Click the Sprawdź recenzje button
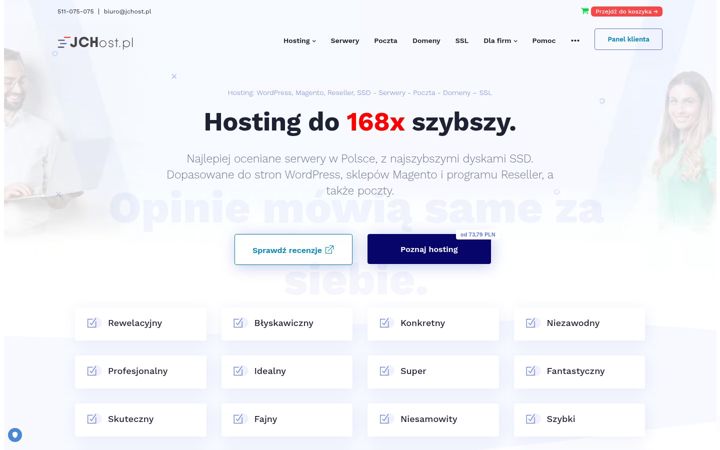This screenshot has height=450, width=720. pyautogui.click(x=293, y=249)
